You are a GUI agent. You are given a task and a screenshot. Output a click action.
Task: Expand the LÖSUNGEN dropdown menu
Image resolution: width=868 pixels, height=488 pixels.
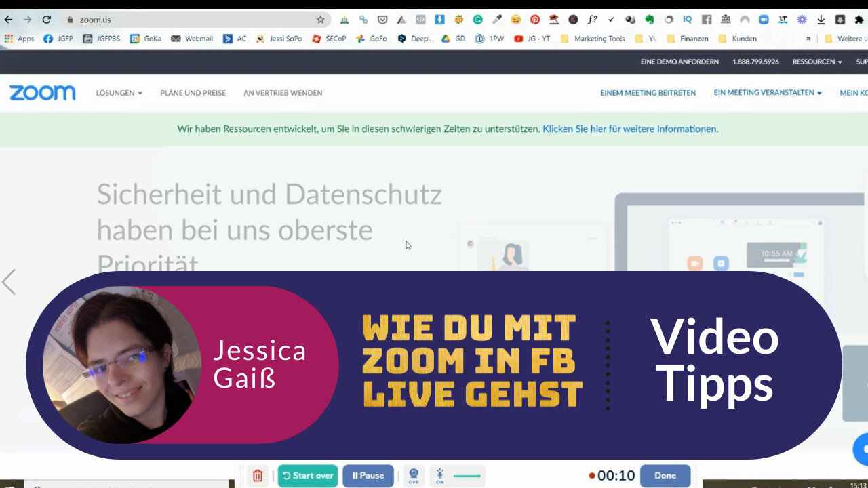click(x=119, y=93)
